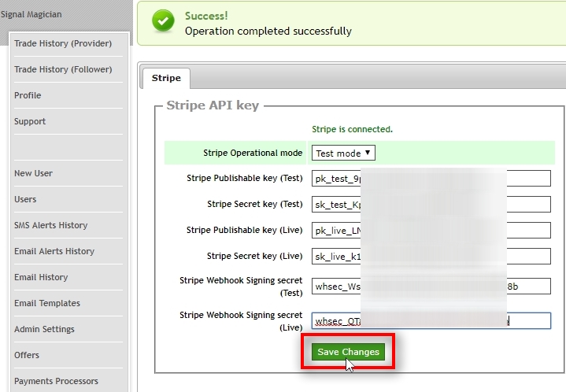
Task: Click Stripe Secret key (Test) field
Action: tap(431, 205)
